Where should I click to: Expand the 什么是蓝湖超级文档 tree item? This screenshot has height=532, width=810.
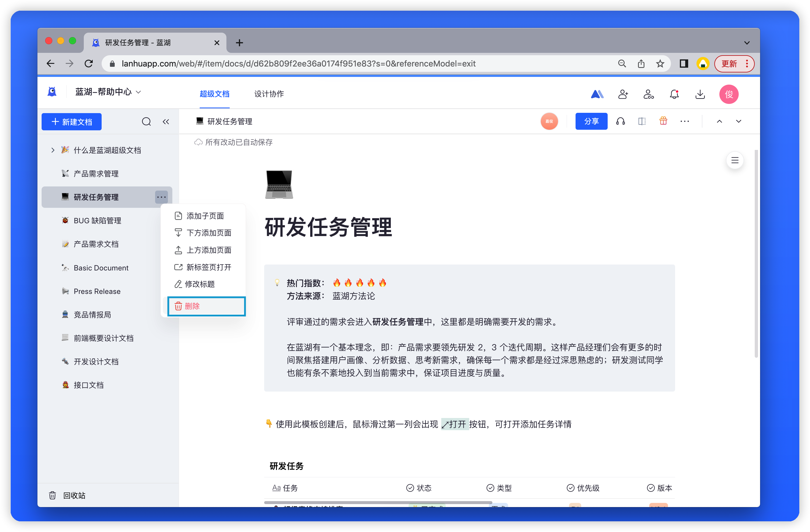(53, 150)
